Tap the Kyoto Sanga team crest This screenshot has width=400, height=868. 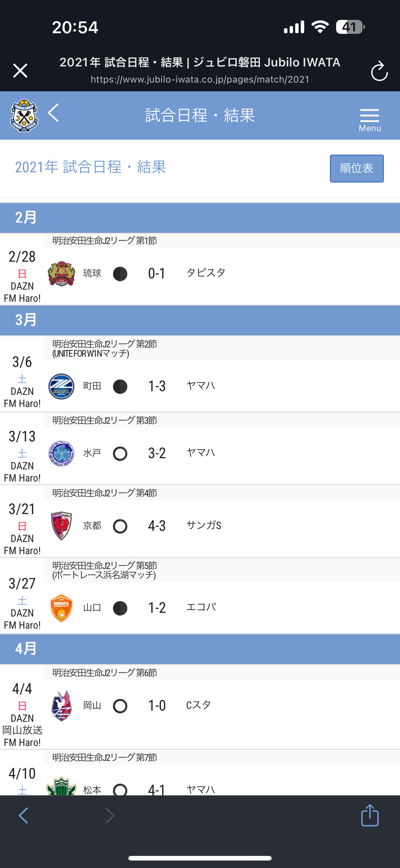[x=61, y=526]
